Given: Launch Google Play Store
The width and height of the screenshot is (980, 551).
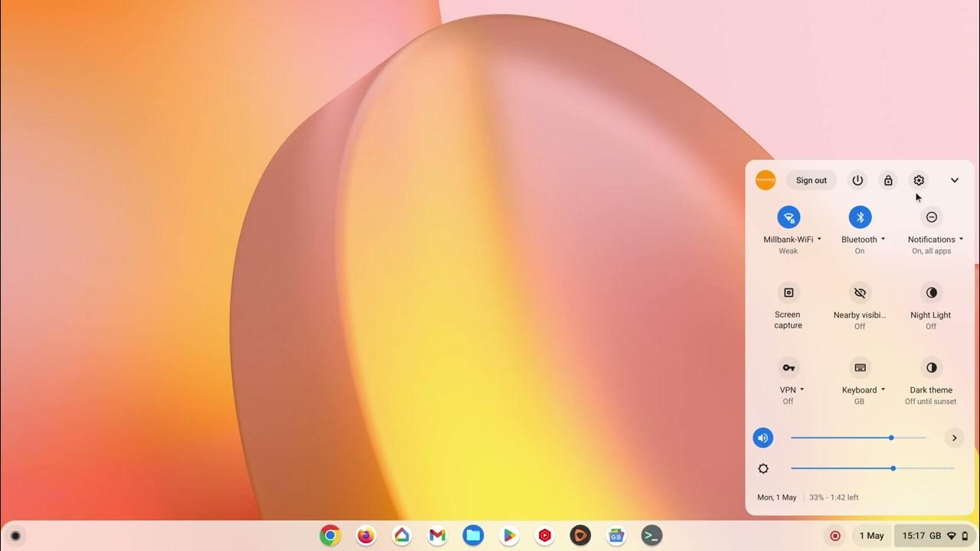Looking at the screenshot, I should pyautogui.click(x=509, y=536).
